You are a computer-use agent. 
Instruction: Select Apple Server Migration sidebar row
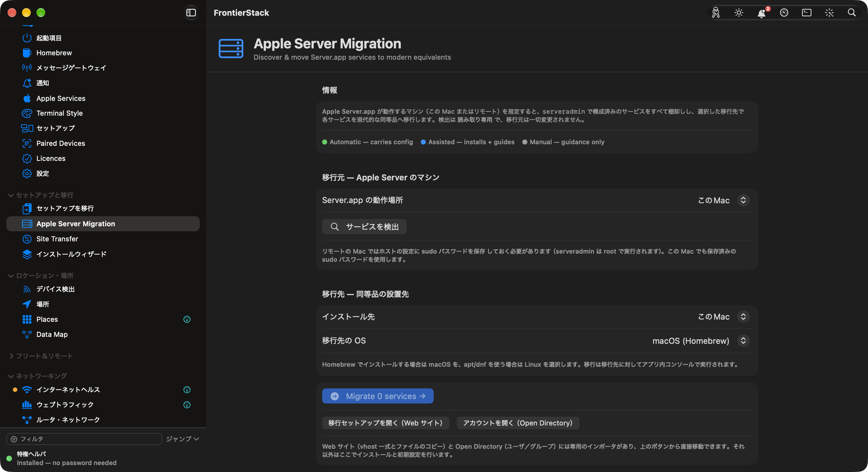point(103,224)
